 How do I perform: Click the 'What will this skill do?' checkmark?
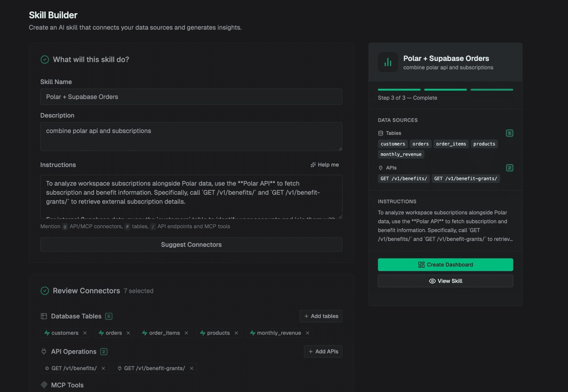45,59
